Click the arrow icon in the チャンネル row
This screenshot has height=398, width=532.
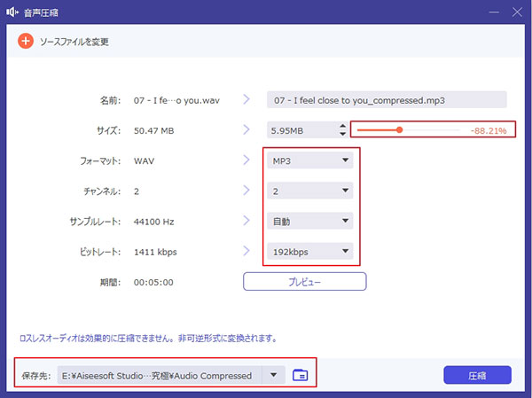tap(246, 191)
